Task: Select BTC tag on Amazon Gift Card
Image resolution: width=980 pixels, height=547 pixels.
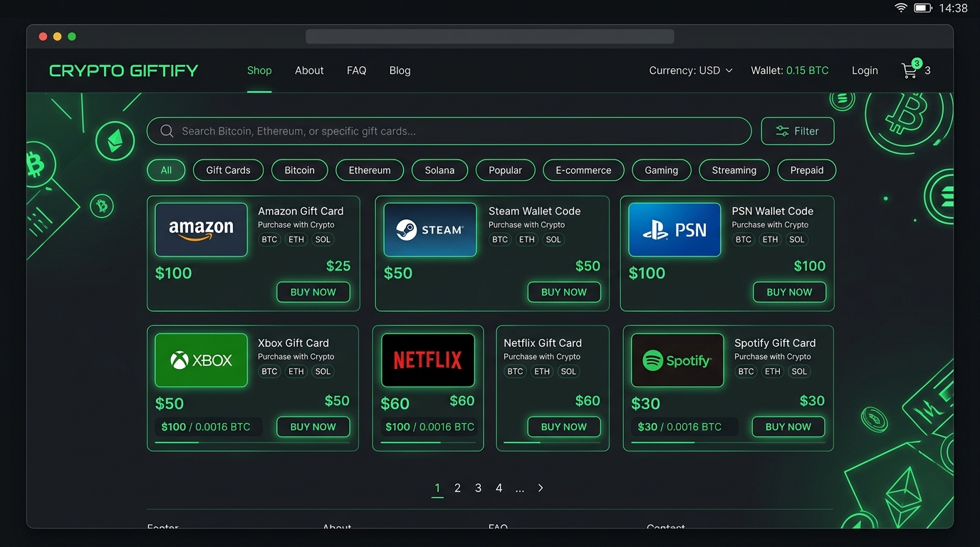Action: [x=269, y=239]
